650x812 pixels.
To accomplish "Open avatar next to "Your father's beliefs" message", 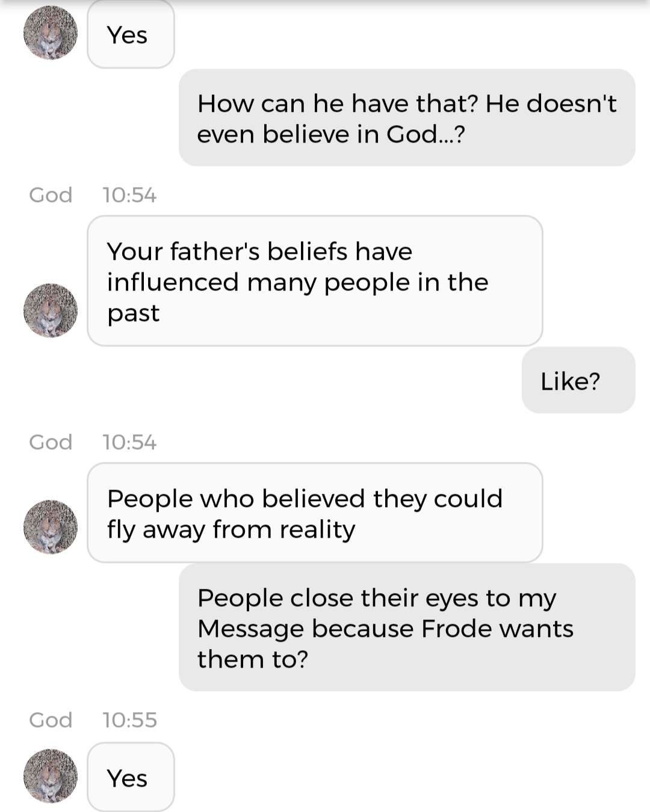I will [51, 310].
